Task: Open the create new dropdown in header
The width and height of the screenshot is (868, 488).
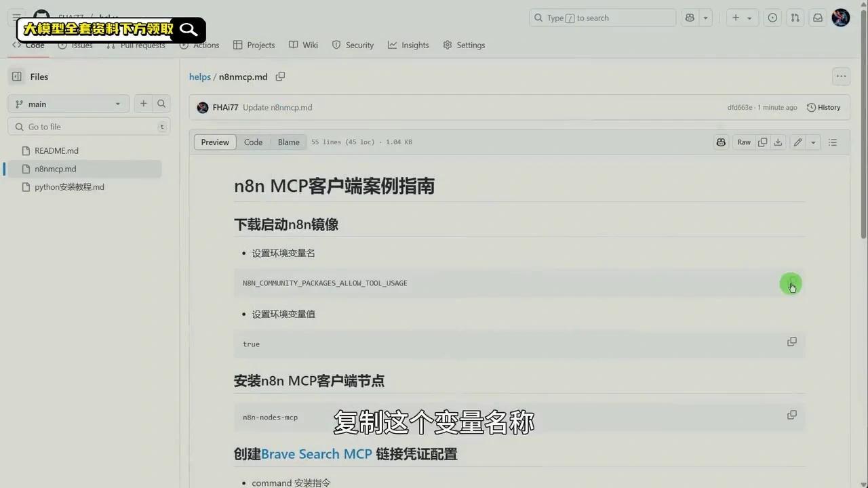Action: (742, 18)
